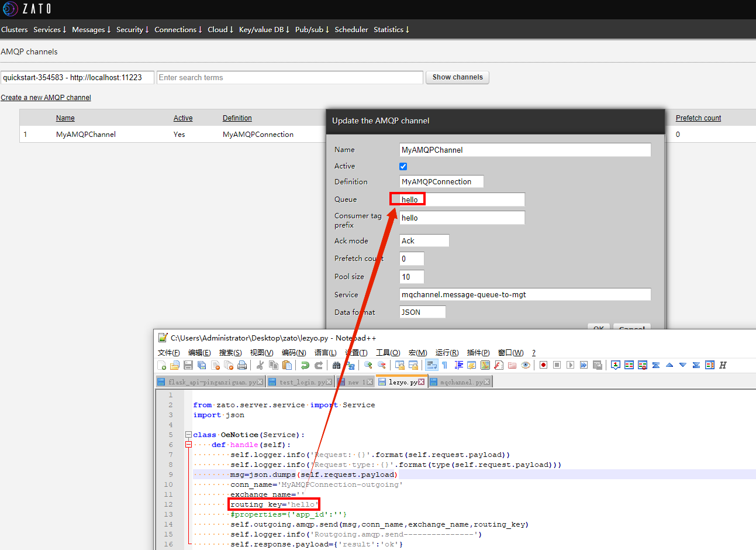Click the bold H toolbar icon
Screen dimensions: 756x550
pyautogui.click(x=723, y=365)
